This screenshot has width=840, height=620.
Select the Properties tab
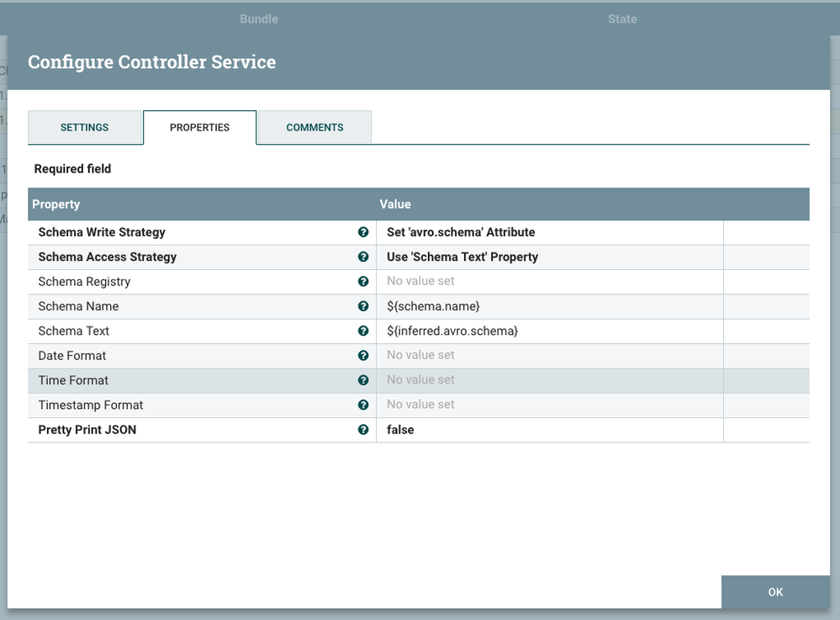[x=199, y=128]
